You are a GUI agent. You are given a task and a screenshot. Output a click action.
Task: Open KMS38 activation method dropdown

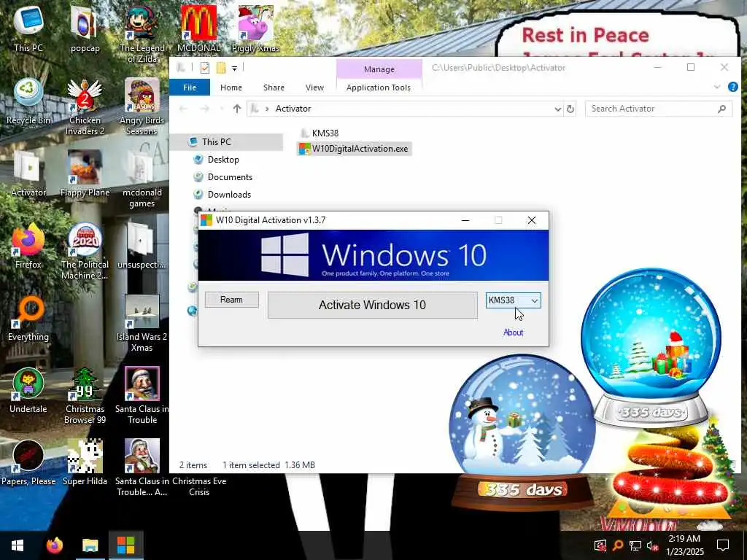point(513,300)
